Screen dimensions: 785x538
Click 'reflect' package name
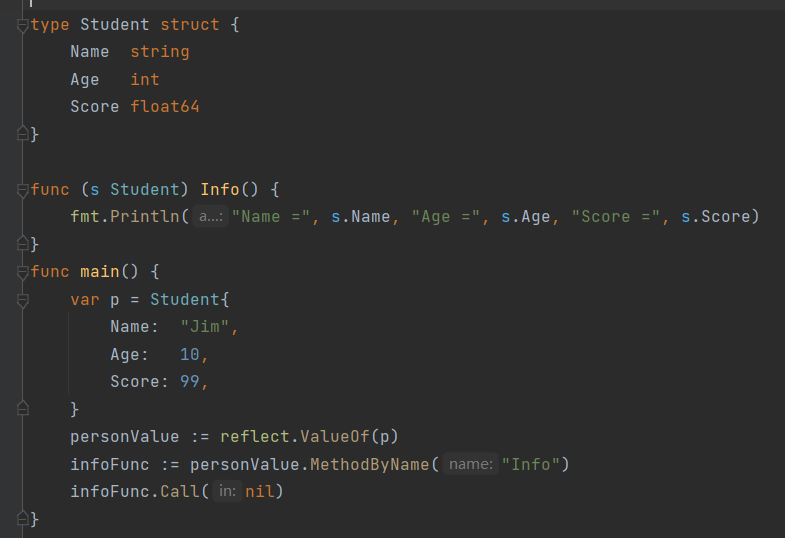pyautogui.click(x=255, y=436)
